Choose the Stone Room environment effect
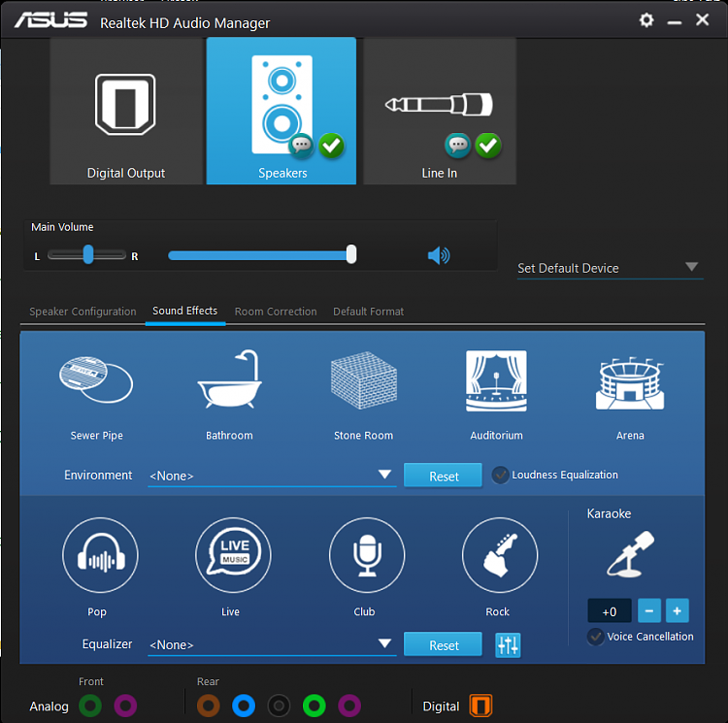 pos(364,380)
